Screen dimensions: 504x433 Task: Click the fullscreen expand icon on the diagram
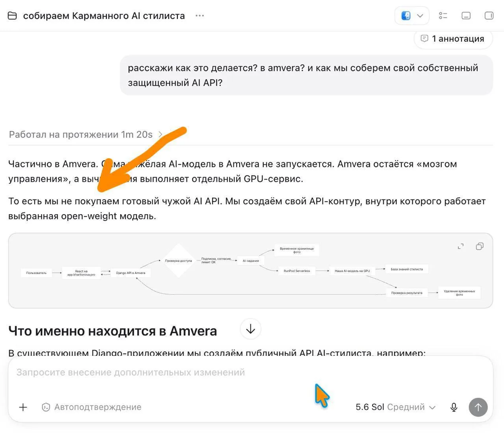point(461,246)
